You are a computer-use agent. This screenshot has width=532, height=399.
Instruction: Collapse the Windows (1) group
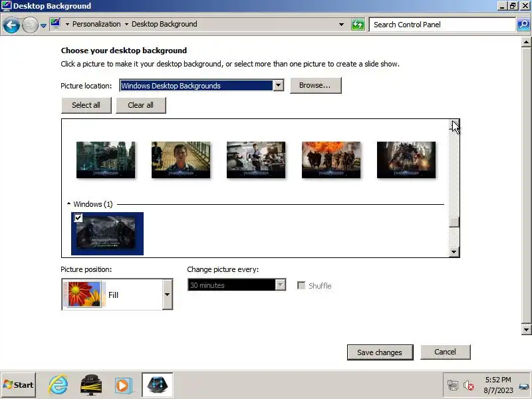pyautogui.click(x=69, y=204)
